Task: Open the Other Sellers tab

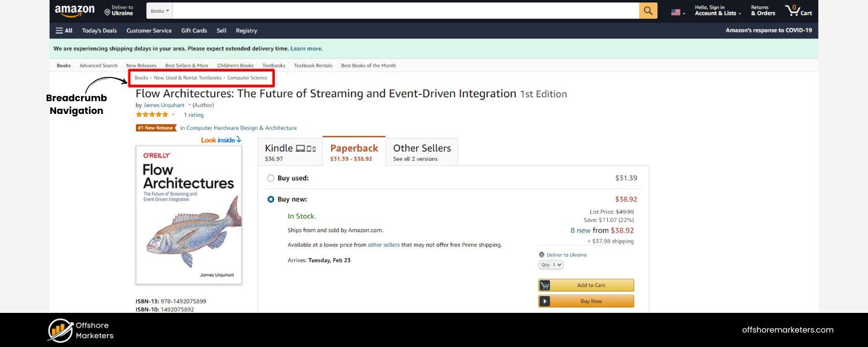Action: point(422,152)
